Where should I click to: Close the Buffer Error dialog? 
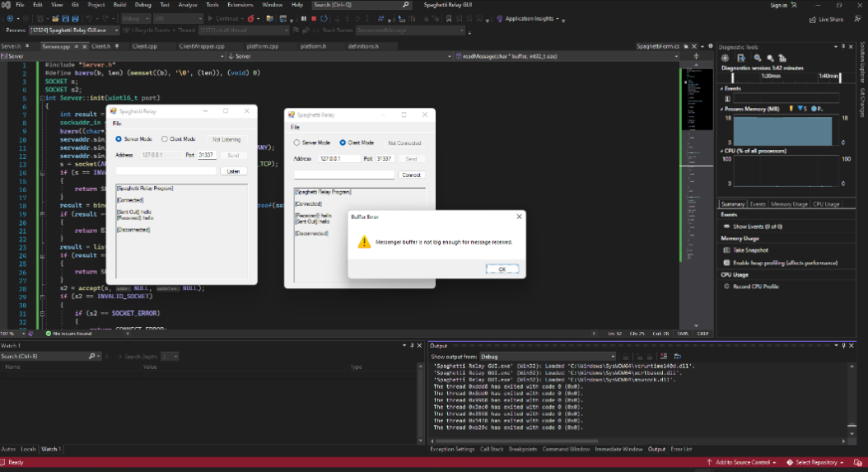tap(519, 217)
